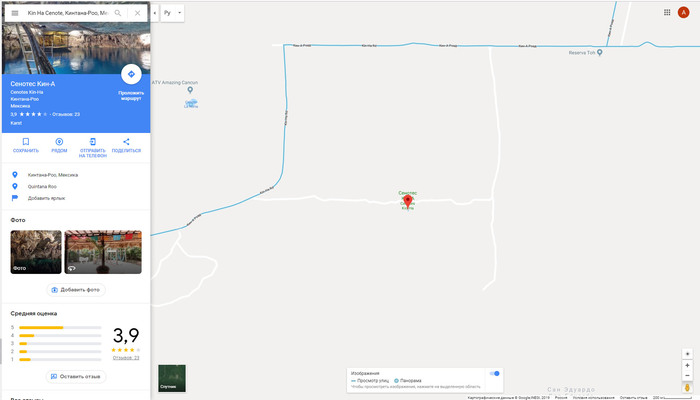Collapse the side panel arrow
This screenshot has height=400, width=700.
(154, 13)
